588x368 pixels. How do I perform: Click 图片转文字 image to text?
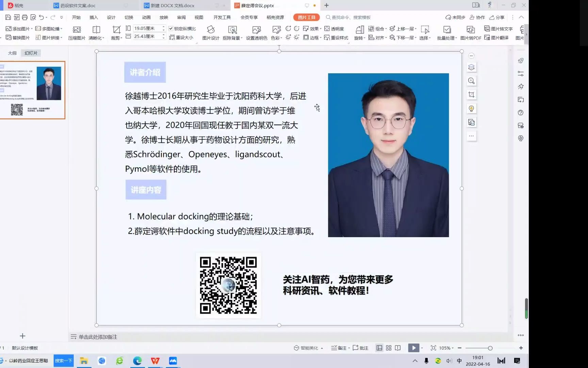click(x=499, y=29)
